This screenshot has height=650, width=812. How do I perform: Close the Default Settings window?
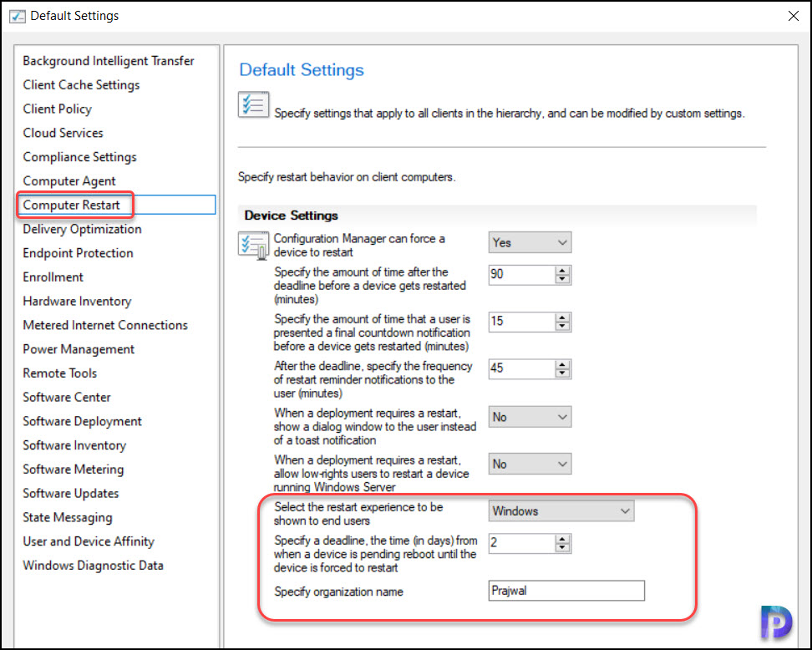(x=793, y=16)
